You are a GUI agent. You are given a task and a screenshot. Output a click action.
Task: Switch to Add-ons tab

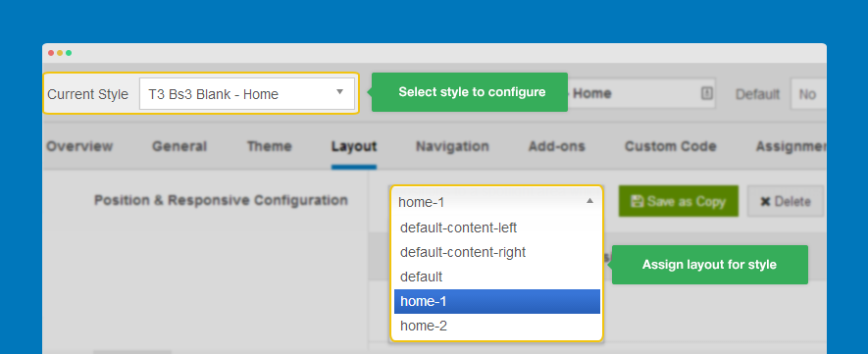[x=556, y=146]
